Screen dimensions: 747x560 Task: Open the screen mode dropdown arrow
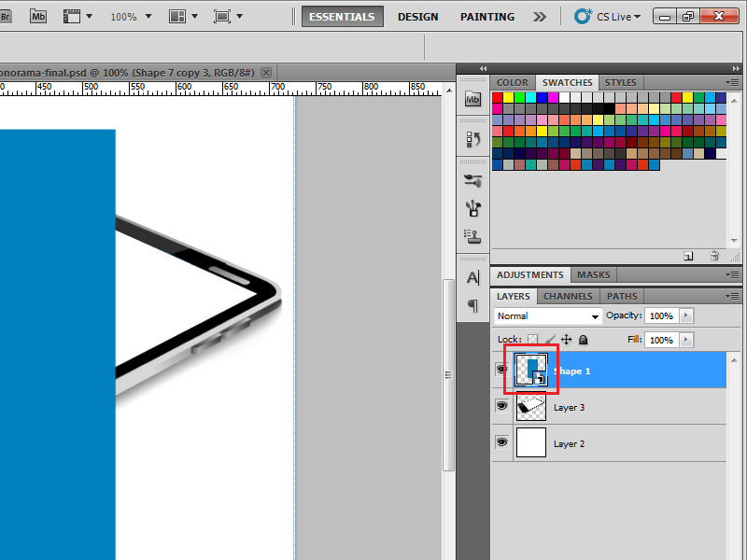(240, 16)
